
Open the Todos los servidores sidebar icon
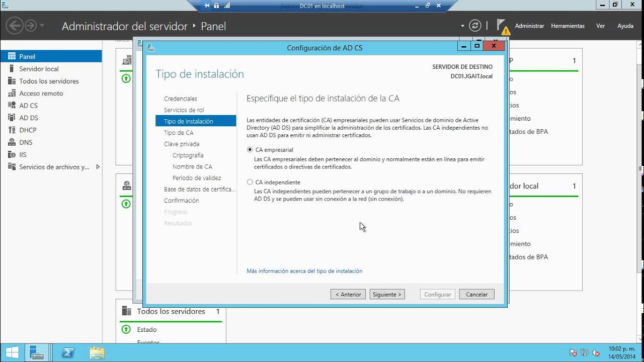click(x=12, y=81)
